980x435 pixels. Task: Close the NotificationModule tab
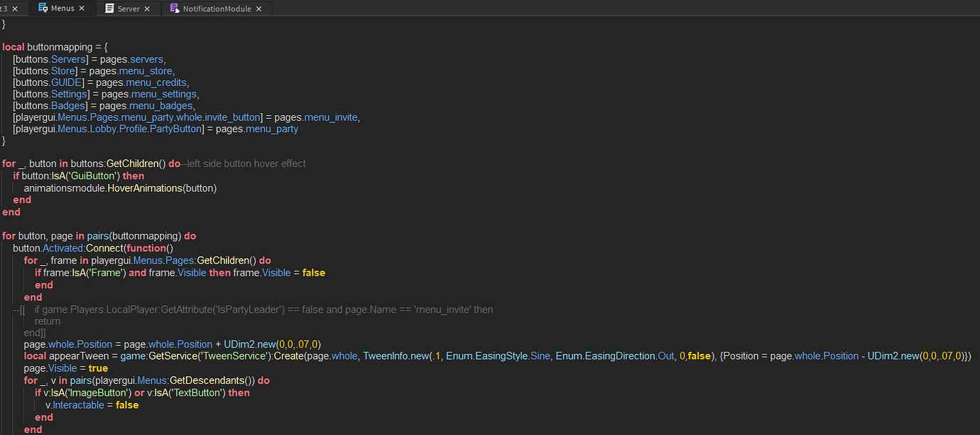click(x=258, y=9)
